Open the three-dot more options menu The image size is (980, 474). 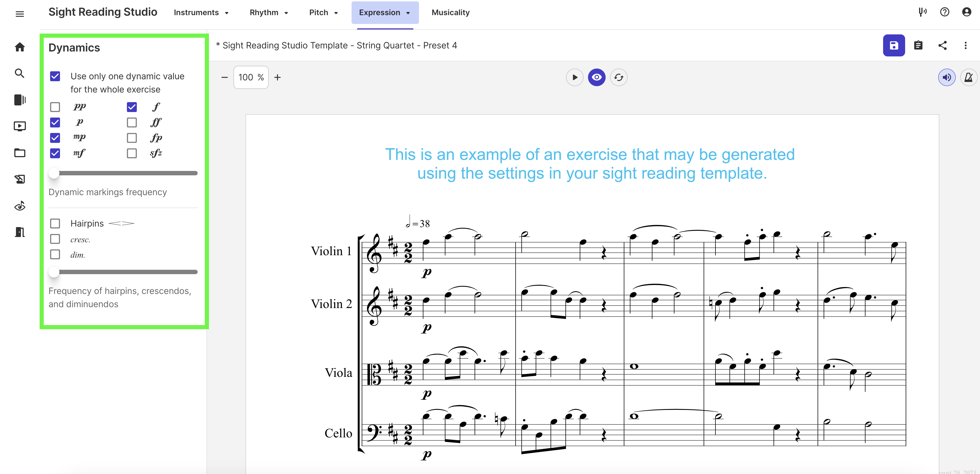965,46
